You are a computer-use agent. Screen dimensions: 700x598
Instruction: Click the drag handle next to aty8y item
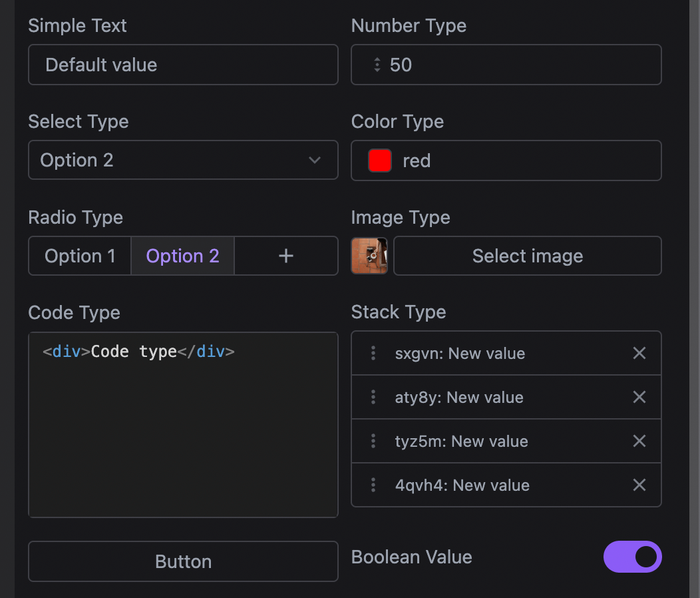point(373,397)
